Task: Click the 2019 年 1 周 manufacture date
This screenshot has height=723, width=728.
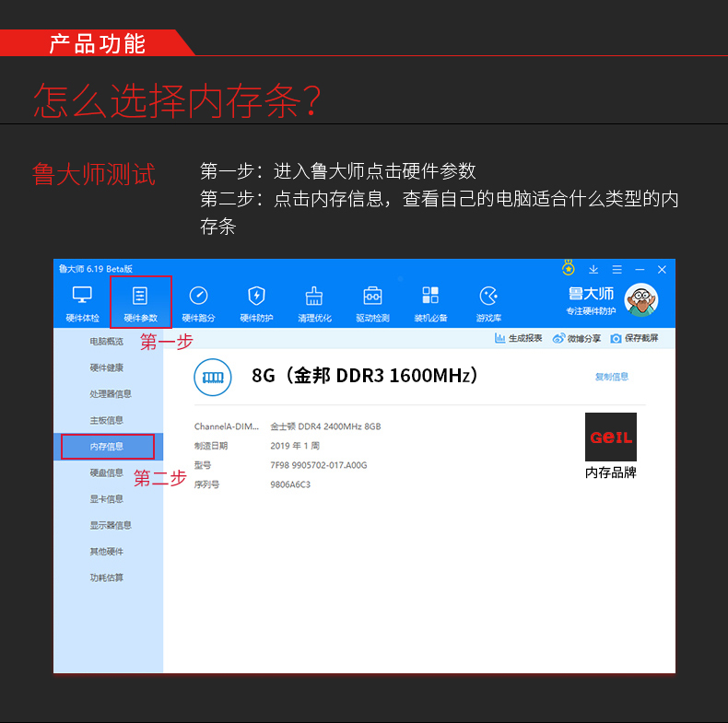Action: point(295,446)
